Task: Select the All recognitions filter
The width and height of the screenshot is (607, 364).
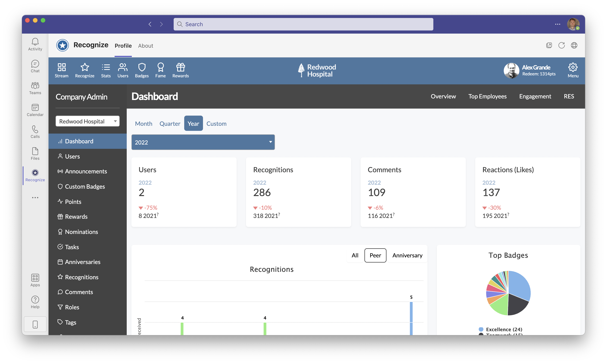Action: click(x=355, y=255)
